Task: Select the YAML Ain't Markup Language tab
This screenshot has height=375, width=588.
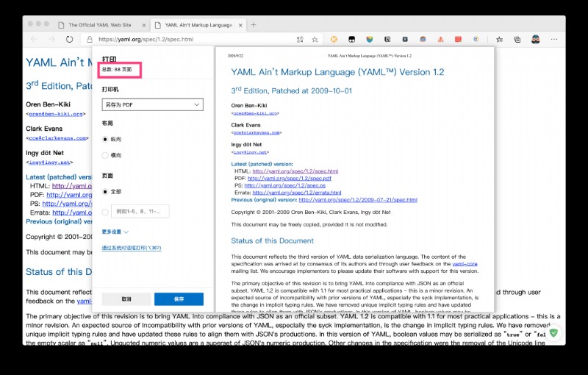Action: click(x=198, y=25)
